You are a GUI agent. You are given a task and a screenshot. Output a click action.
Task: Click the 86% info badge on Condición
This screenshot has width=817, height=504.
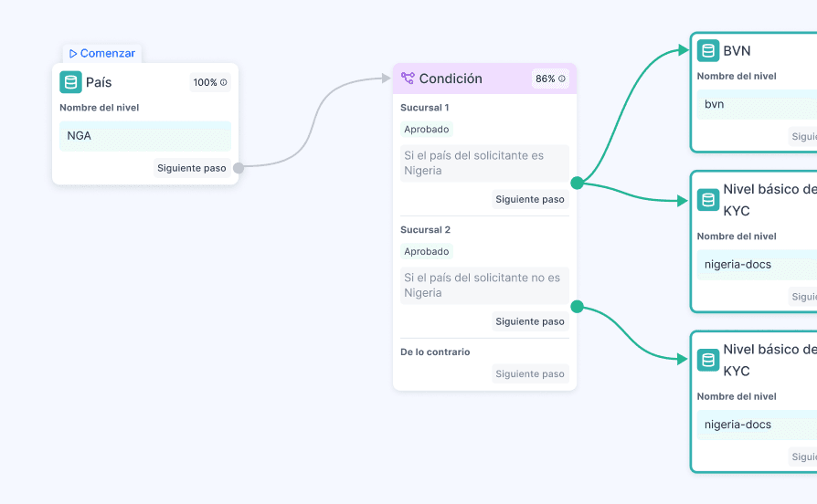coord(550,79)
